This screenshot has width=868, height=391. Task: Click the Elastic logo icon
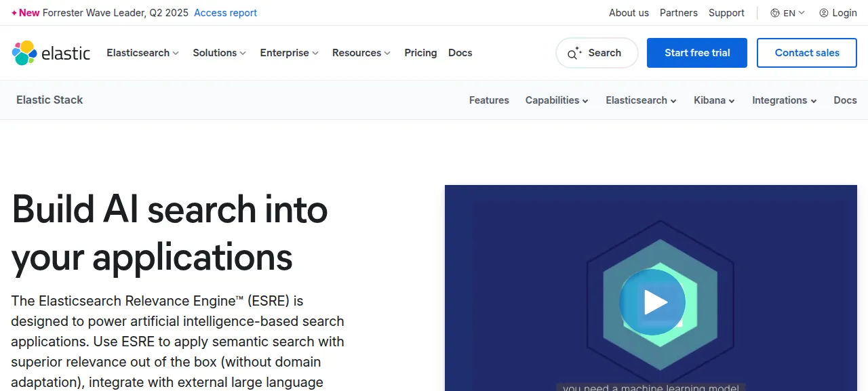click(24, 53)
